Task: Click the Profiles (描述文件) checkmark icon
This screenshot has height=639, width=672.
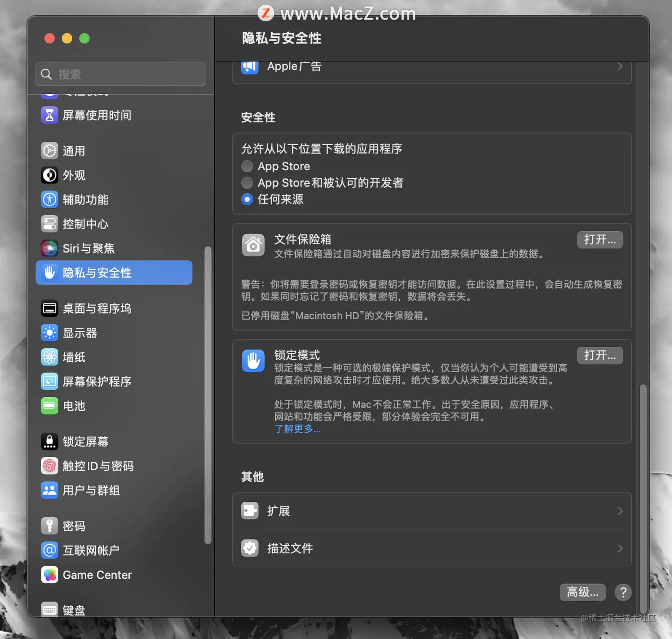Action: (250, 548)
